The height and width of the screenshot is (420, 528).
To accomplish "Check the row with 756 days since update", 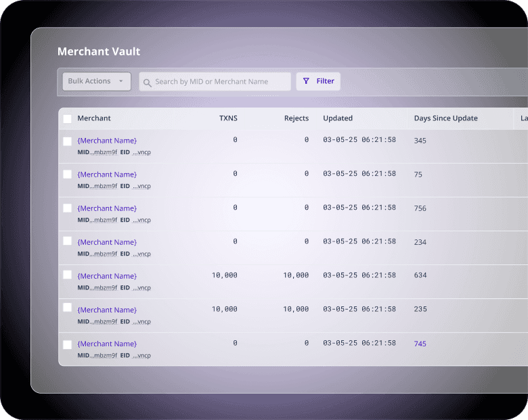I will click(x=67, y=208).
